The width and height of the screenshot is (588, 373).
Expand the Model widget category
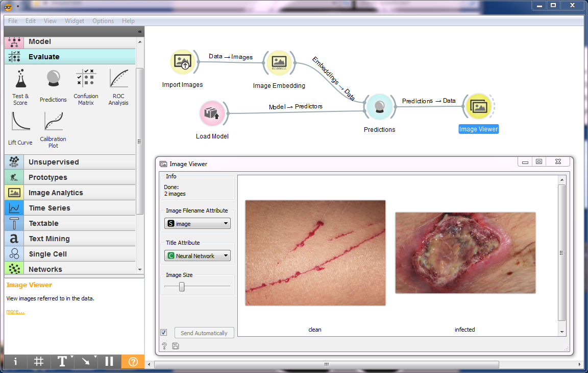point(70,42)
